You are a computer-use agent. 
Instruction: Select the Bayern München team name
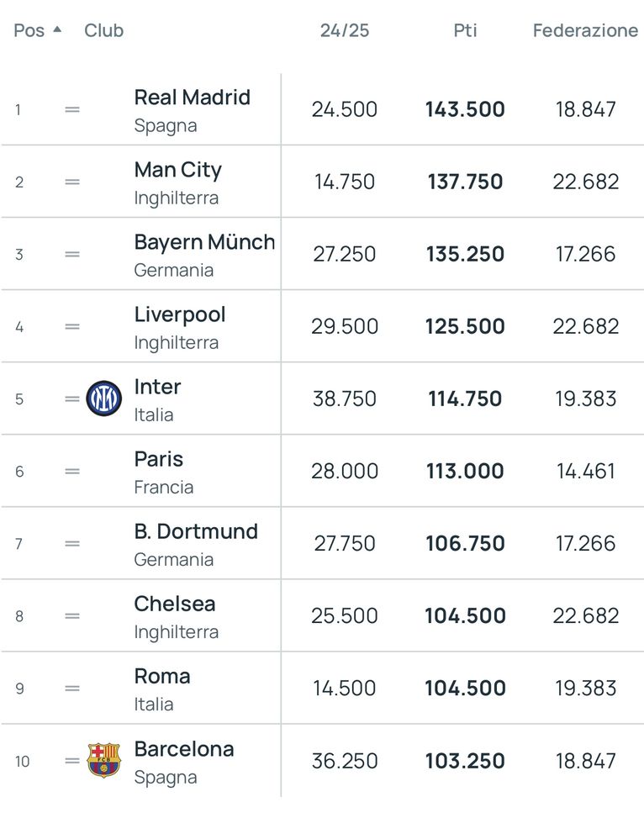[204, 242]
